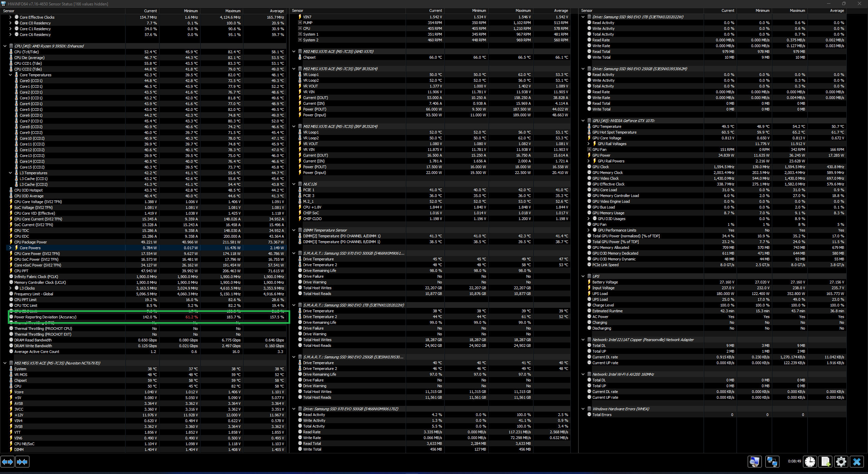The image size is (868, 474).
Task: Start logging with the log file icon
Action: tap(825, 461)
